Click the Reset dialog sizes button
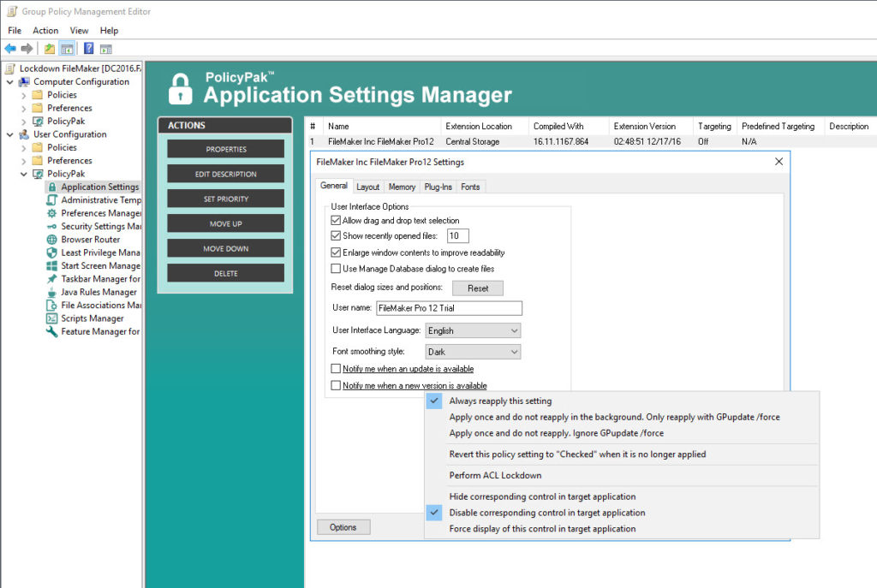The height and width of the screenshot is (588, 877). tap(478, 288)
